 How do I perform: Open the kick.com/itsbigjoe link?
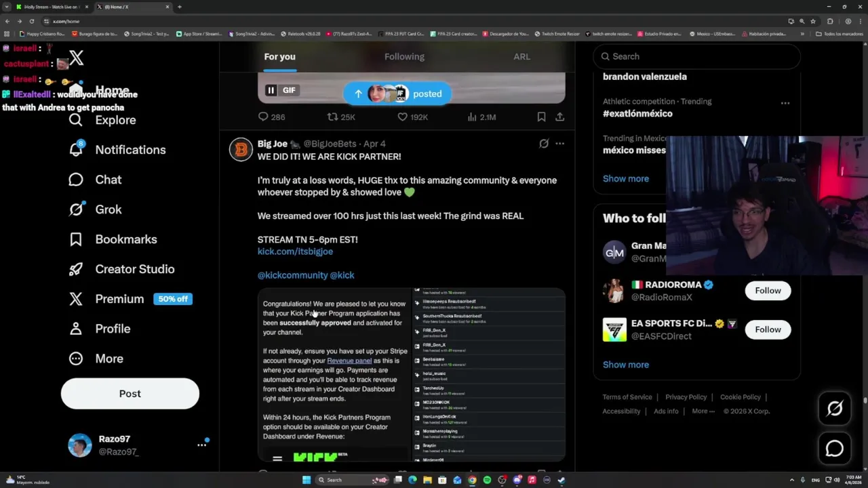(x=295, y=251)
